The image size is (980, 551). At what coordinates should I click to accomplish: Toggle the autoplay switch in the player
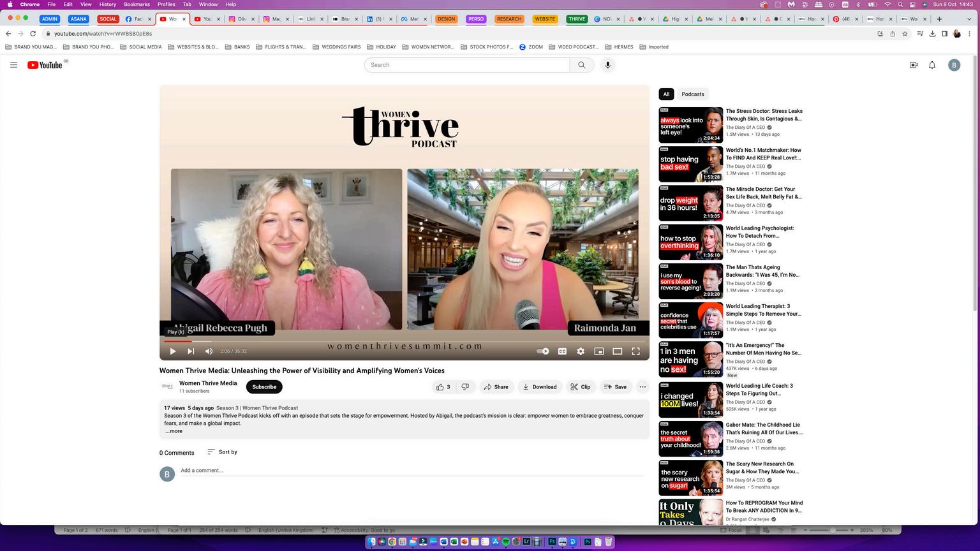(x=543, y=351)
